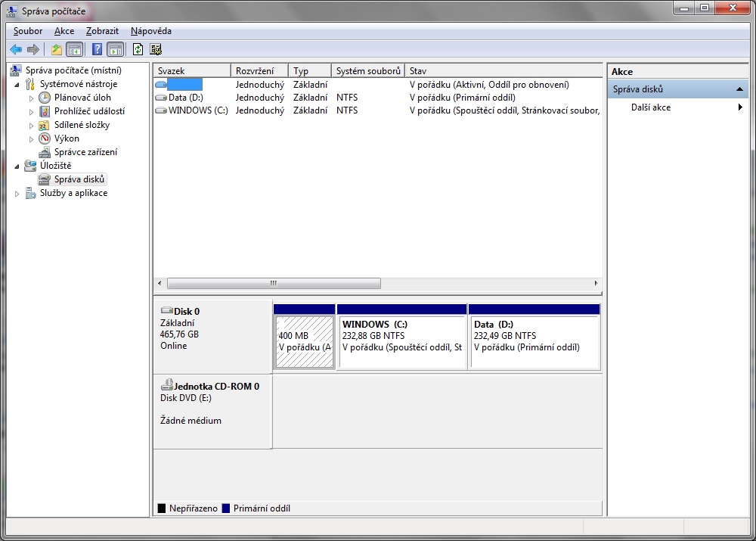Image resolution: width=756 pixels, height=541 pixels.
Task: Select the 400 MB recovery partition block
Action: click(x=304, y=340)
